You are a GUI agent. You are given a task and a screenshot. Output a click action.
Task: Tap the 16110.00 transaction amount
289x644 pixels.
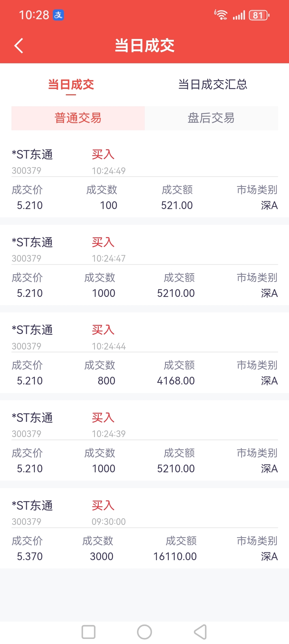click(175, 556)
